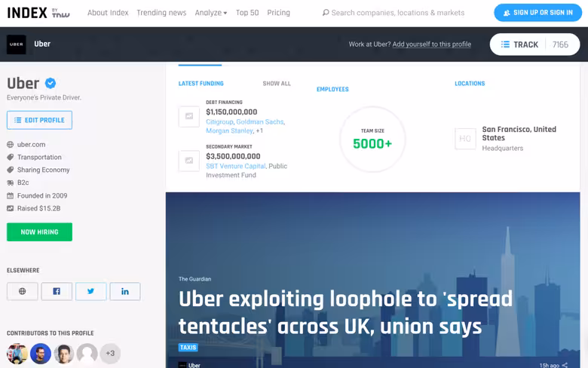Show the +3 more contributors

[110, 354]
